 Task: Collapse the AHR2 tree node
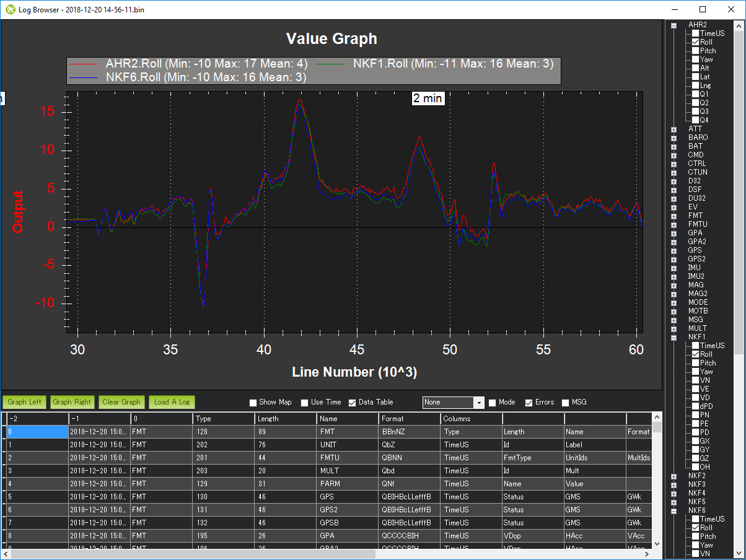pos(674,25)
